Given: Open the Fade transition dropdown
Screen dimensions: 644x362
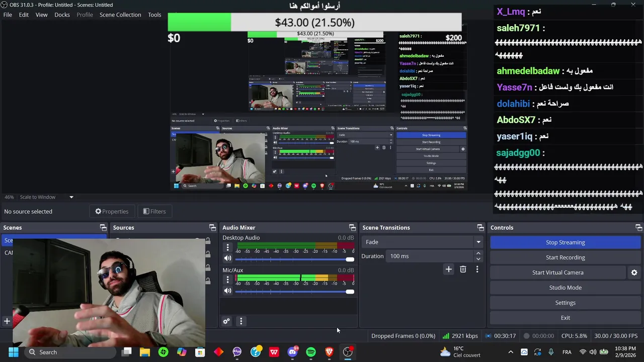Looking at the screenshot, I should pyautogui.click(x=423, y=242).
